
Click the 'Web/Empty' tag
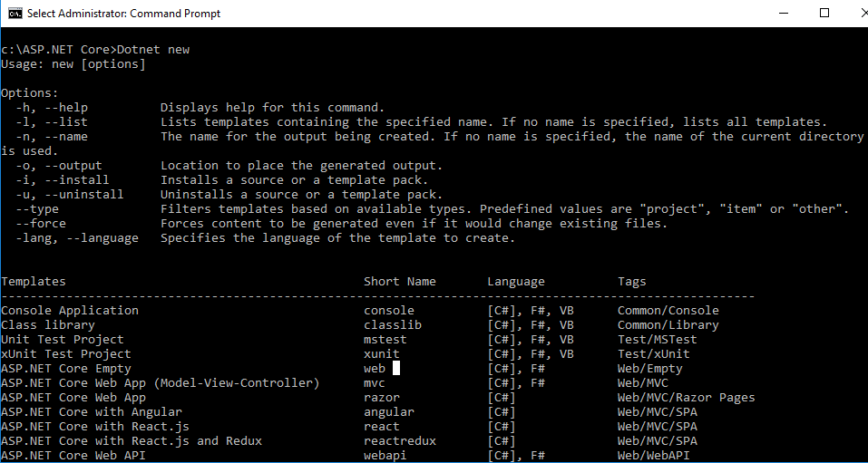click(x=650, y=368)
